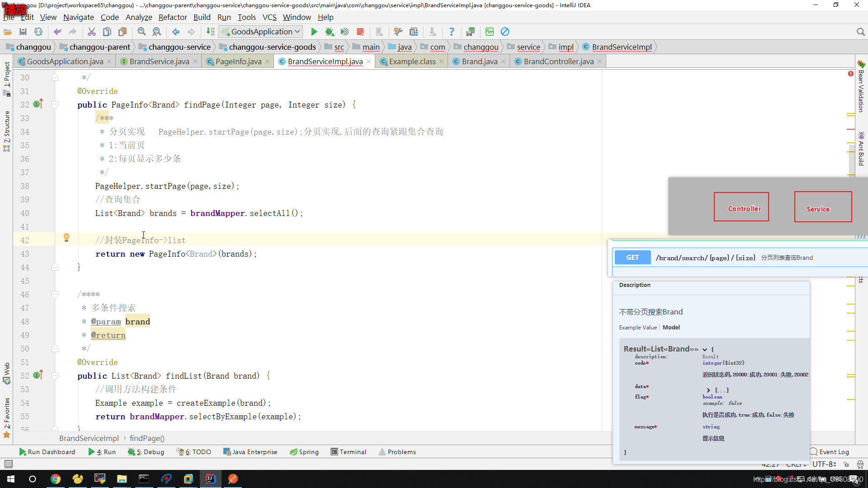Open the Analyze menu
The height and width of the screenshot is (488, 868).
coord(139,17)
